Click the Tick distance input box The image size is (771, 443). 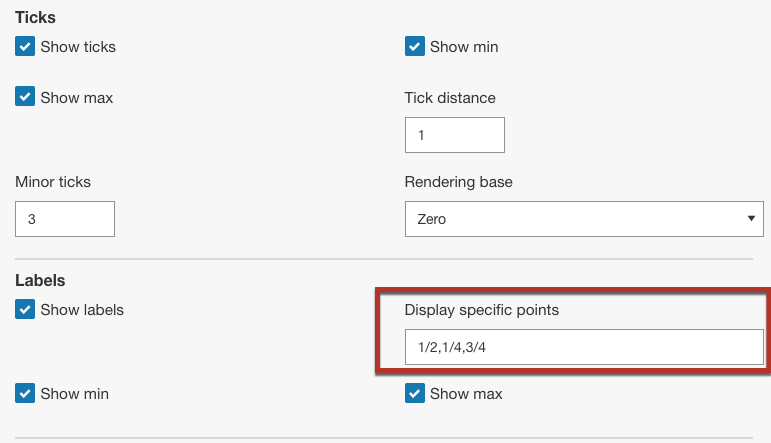pos(454,135)
